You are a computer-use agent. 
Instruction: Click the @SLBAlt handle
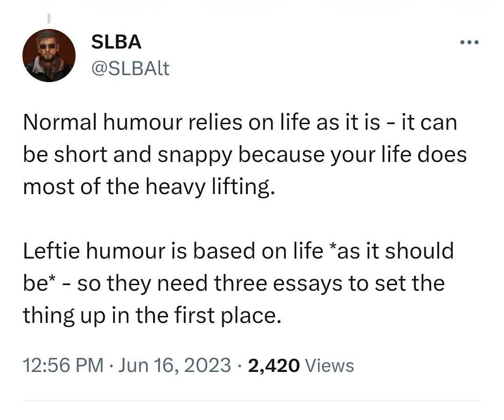pos(130,69)
